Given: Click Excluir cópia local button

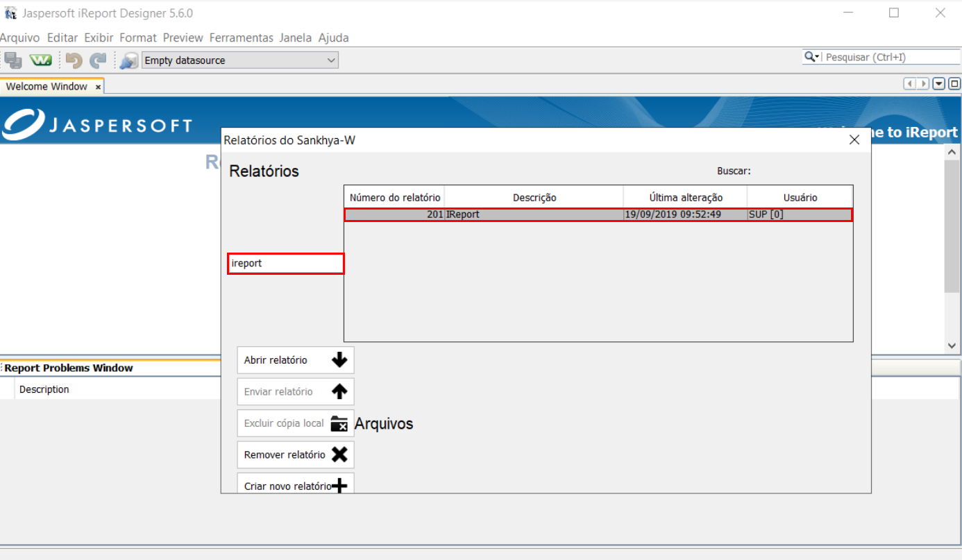Looking at the screenshot, I should coord(296,423).
